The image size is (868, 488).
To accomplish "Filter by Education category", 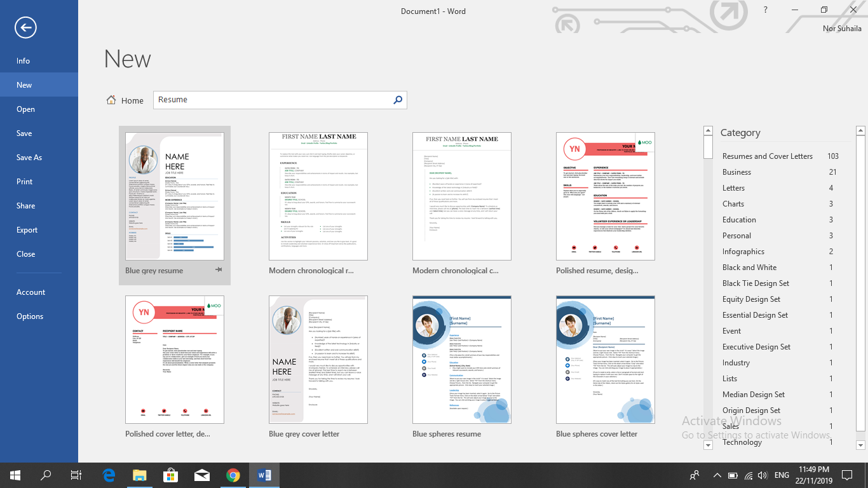I will (782, 220).
